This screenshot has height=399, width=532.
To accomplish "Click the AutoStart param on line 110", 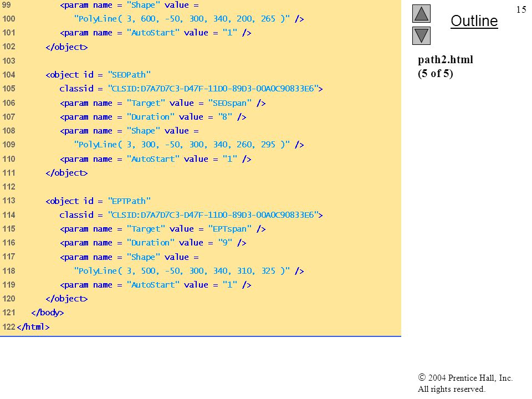I will coord(156,159).
